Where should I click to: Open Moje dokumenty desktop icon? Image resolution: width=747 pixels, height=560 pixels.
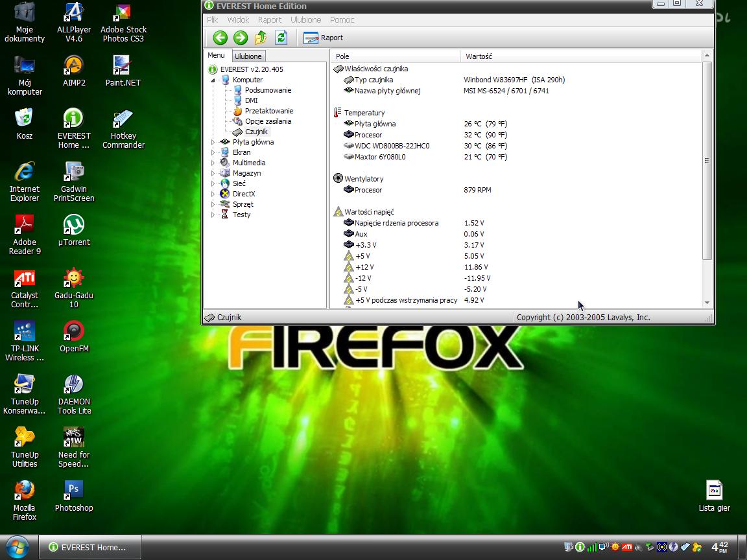tap(24, 23)
